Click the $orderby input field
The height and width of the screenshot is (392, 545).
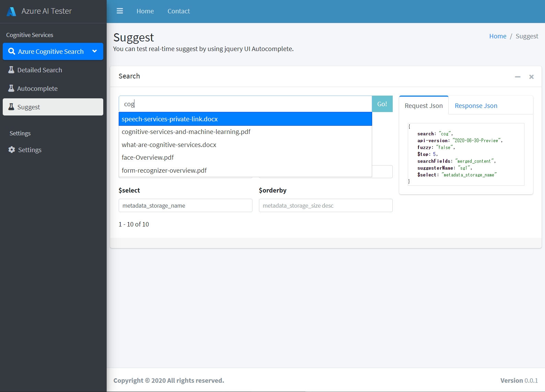[326, 206]
